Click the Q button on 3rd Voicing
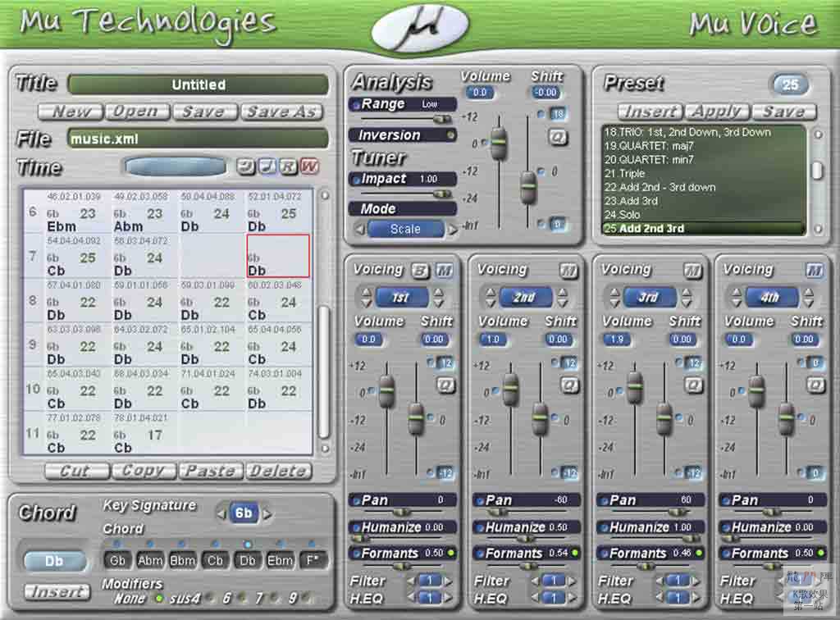Viewport: 840px width, 620px height. tap(693, 385)
